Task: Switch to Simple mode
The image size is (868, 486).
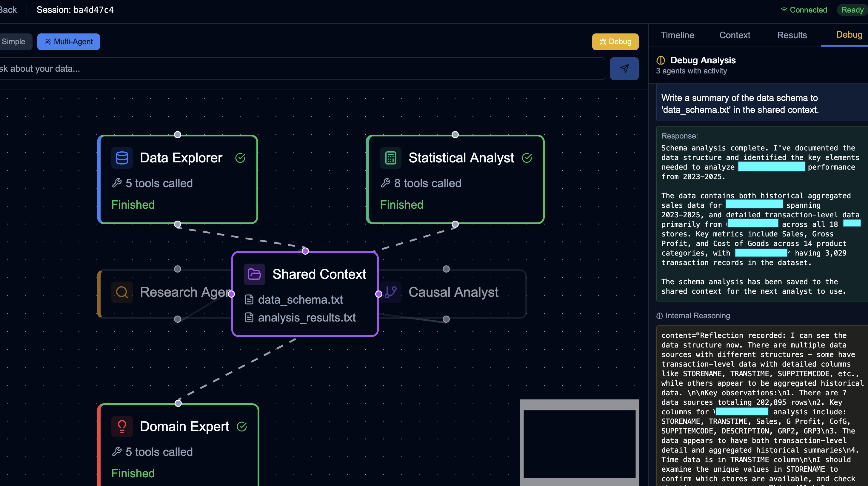Action: click(x=14, y=41)
